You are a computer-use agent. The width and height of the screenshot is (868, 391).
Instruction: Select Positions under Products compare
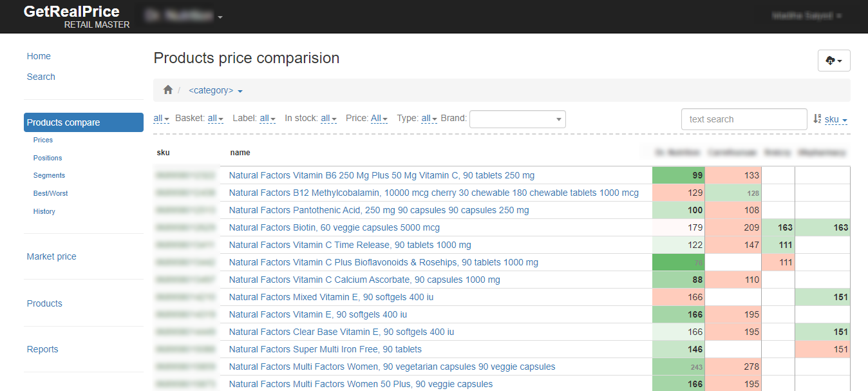coord(48,158)
